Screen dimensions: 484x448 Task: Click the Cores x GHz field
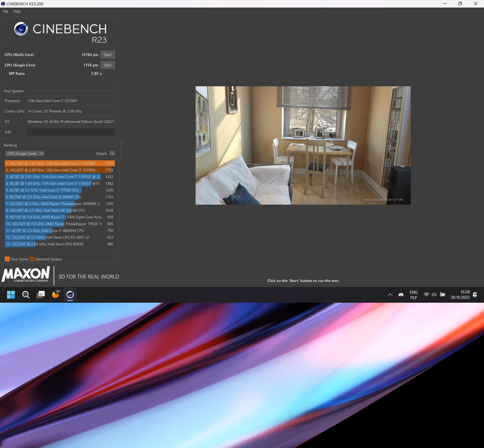coord(70,111)
